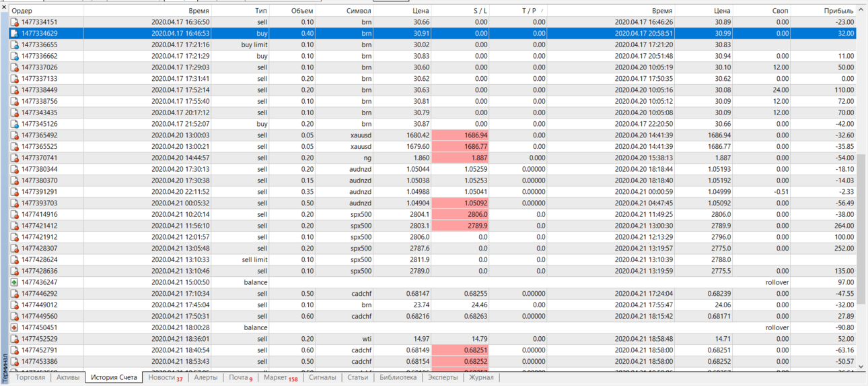Select the highlighted order row 1477334629
The height and width of the screenshot is (386, 868).
point(433,33)
